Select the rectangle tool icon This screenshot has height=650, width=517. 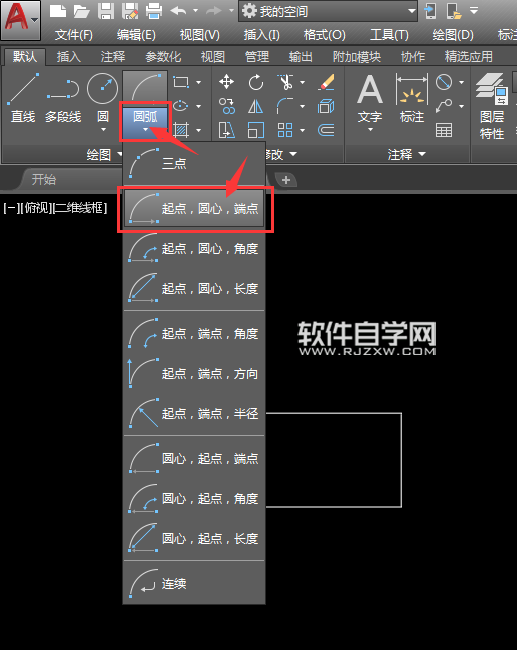click(180, 82)
